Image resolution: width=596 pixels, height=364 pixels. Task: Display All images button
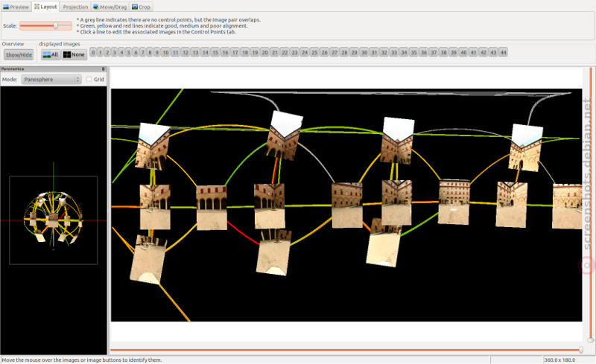coord(51,55)
